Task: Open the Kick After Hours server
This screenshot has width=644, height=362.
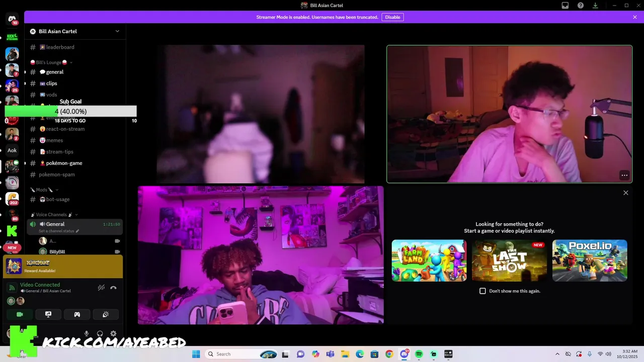Action: (x=12, y=37)
